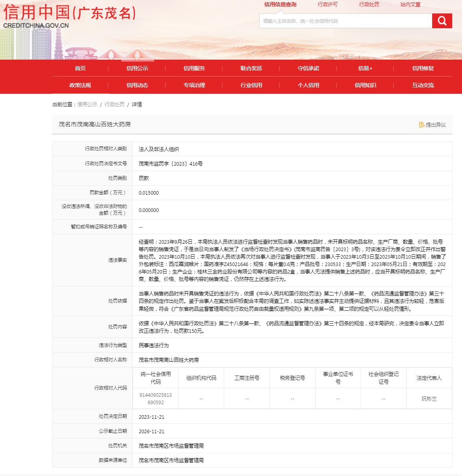
Task: Open the 信用公示 menu item
Action: point(137,68)
